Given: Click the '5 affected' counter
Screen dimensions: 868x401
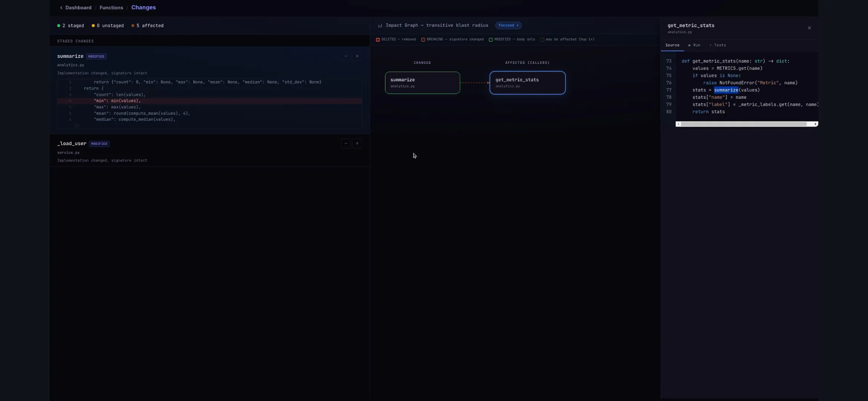Looking at the screenshot, I should click(x=147, y=26).
